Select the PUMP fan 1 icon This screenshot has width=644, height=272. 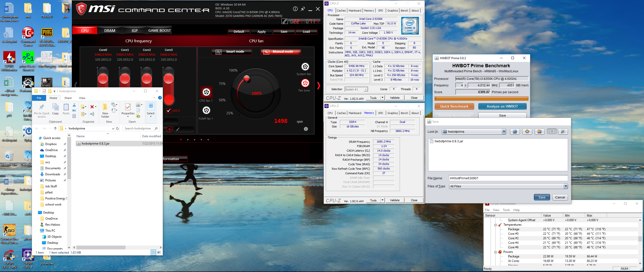click(x=206, y=110)
